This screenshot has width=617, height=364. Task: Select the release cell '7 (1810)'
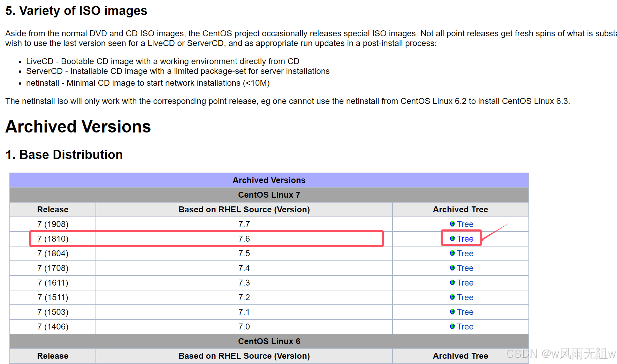pos(53,239)
